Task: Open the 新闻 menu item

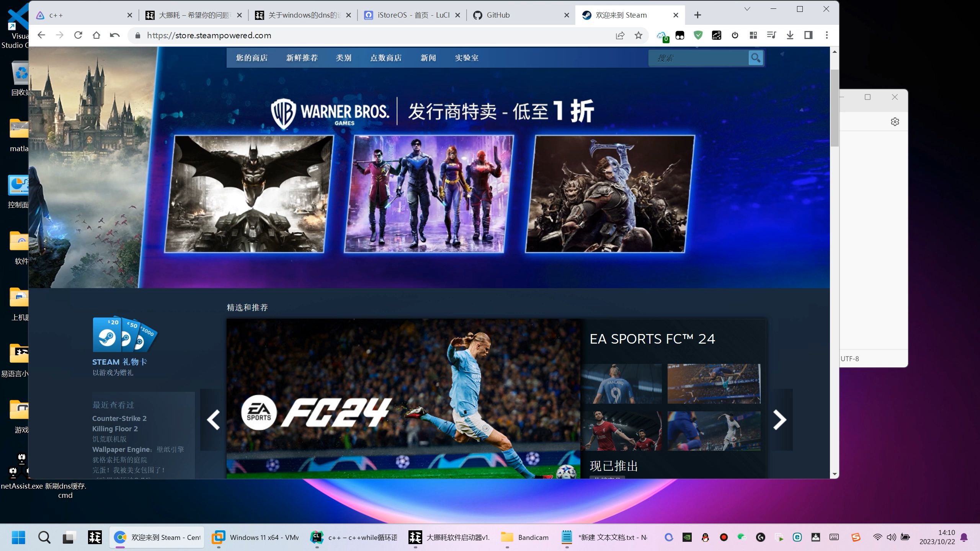Action: click(428, 58)
